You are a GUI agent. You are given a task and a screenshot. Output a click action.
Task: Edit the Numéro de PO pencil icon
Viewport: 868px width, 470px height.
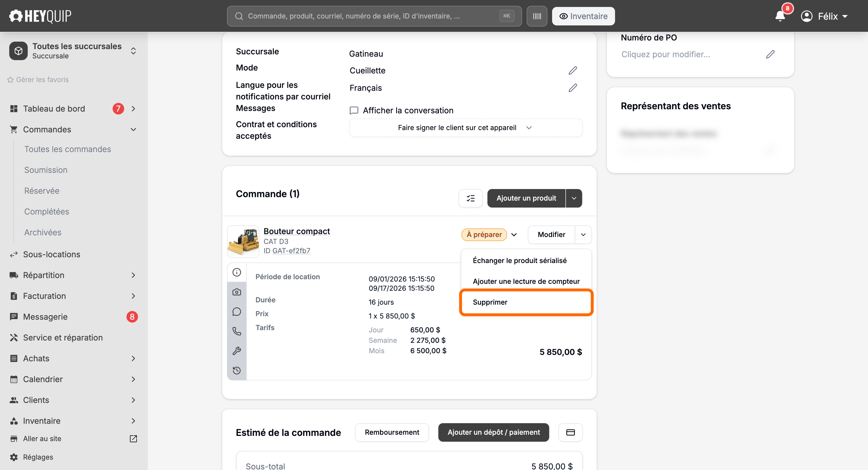[770, 54]
